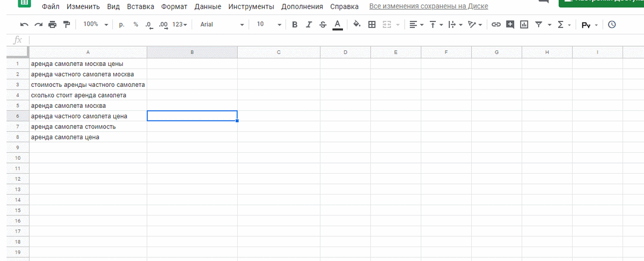644x261 pixels.
Task: Open the input tools Ру language selector
Action: coord(590,25)
